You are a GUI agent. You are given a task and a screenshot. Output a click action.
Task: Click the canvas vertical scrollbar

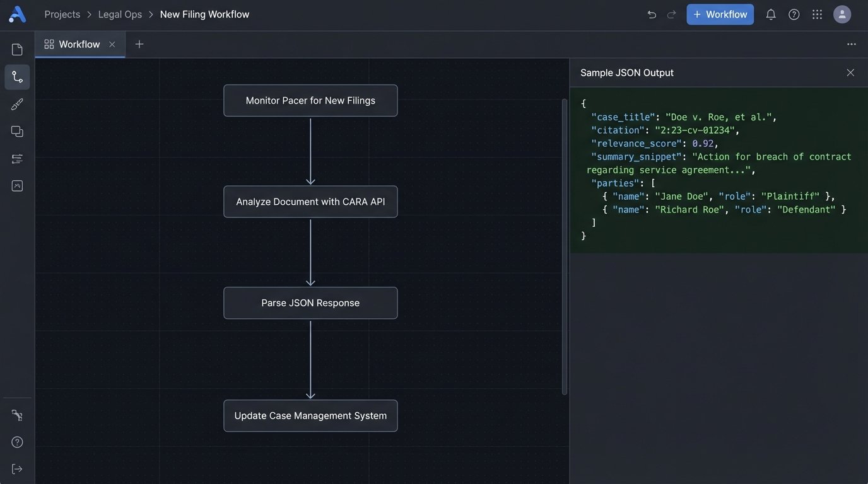pyautogui.click(x=564, y=246)
